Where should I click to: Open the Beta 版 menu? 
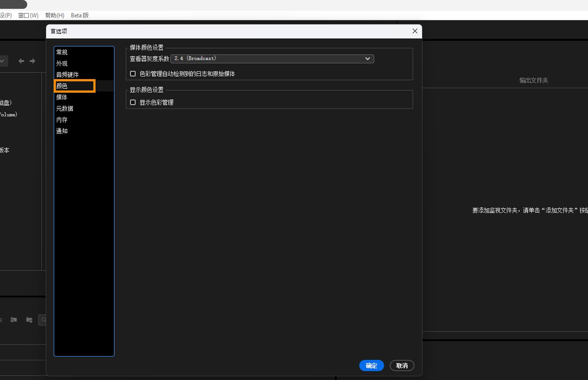pyautogui.click(x=80, y=15)
